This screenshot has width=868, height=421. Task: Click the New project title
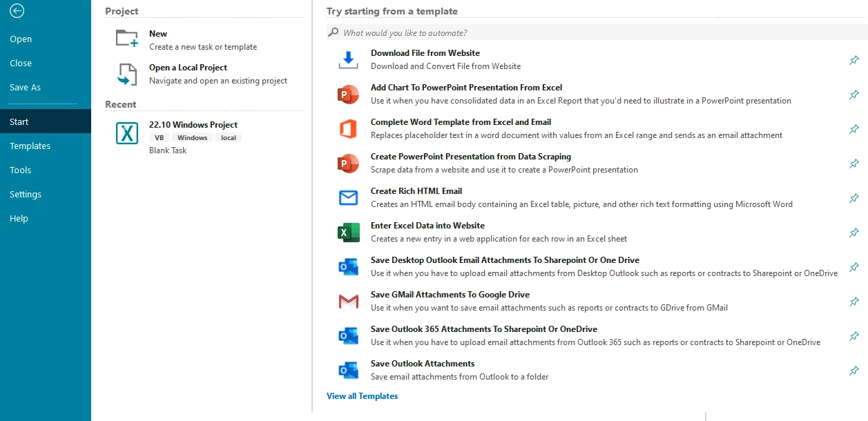(158, 33)
